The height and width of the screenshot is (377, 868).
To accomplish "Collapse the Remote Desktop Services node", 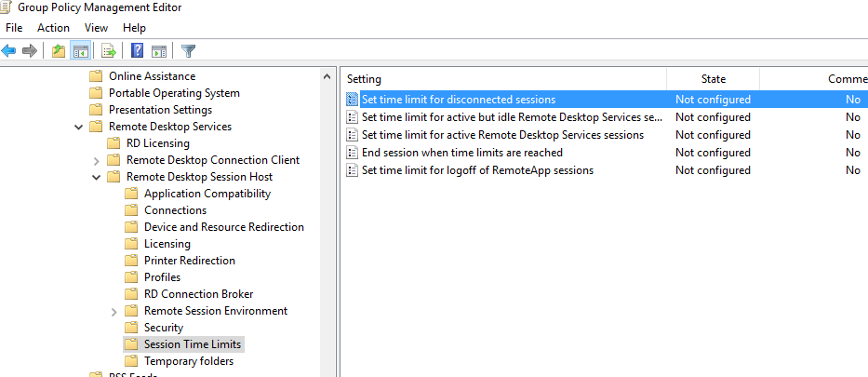I will click(x=78, y=128).
